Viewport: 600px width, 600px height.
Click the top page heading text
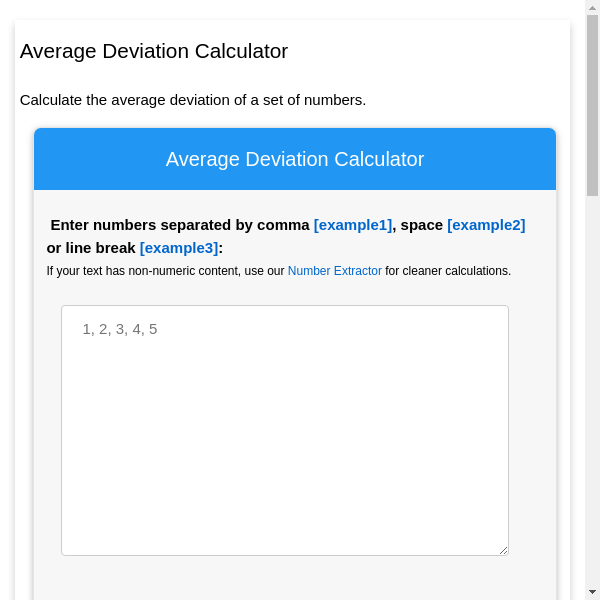154,51
